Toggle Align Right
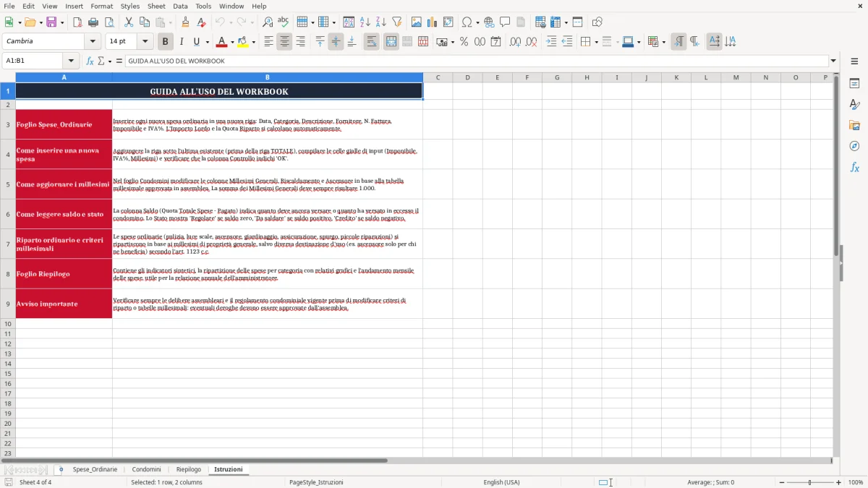The image size is (868, 488). [300, 42]
